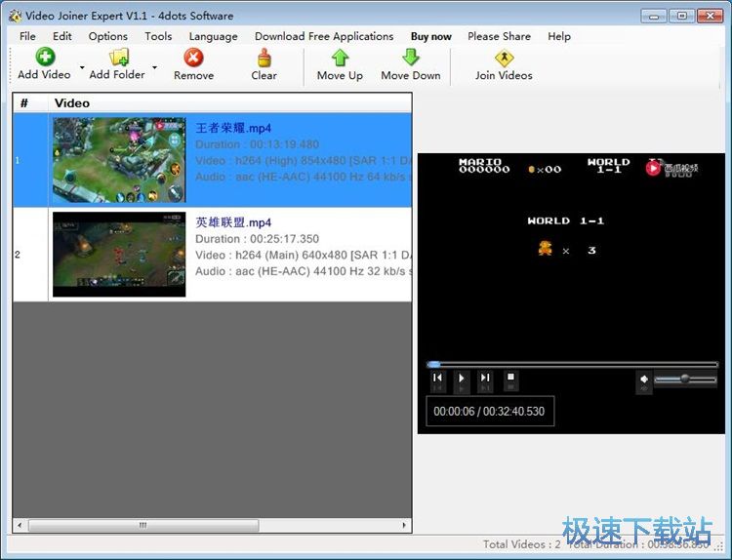Click aac (HE-AAC) 44100 Hz 32 kb/s line
Viewport: 732px width, 560px height.
click(x=304, y=271)
